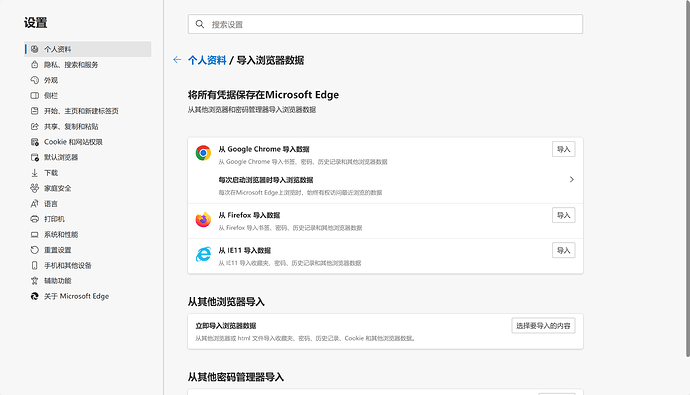690x395 pixels.
Task: Click the Firefox logo
Action: point(203,219)
